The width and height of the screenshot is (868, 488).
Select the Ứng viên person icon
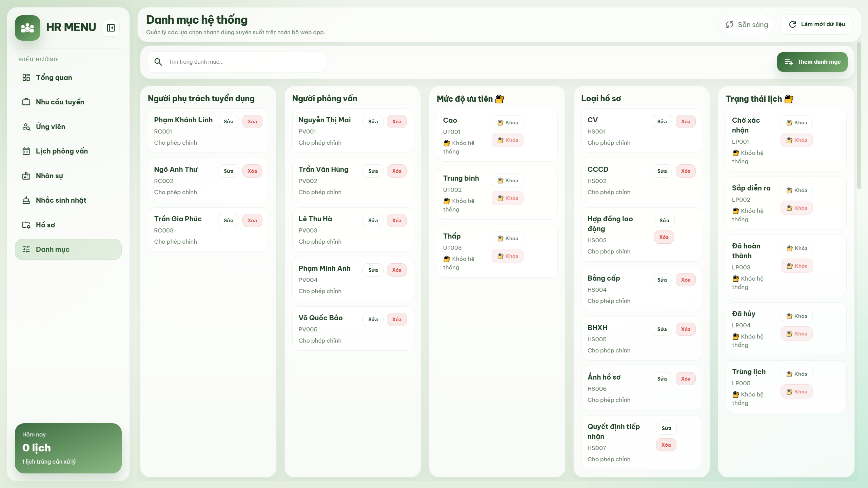(26, 126)
